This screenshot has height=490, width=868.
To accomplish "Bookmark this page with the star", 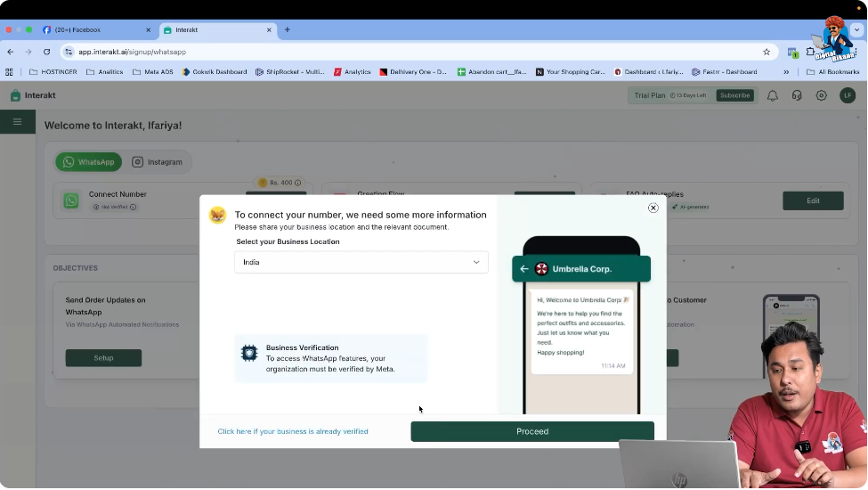I will click(x=767, y=52).
